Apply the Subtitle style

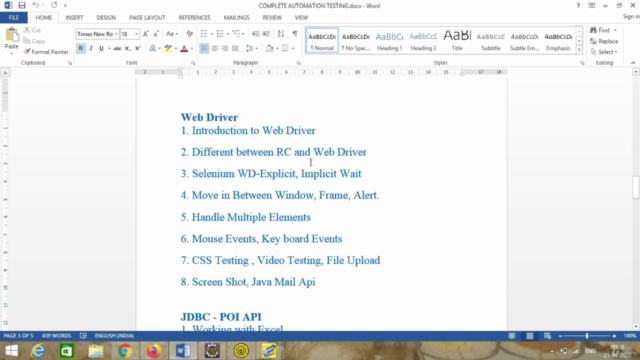tap(491, 41)
